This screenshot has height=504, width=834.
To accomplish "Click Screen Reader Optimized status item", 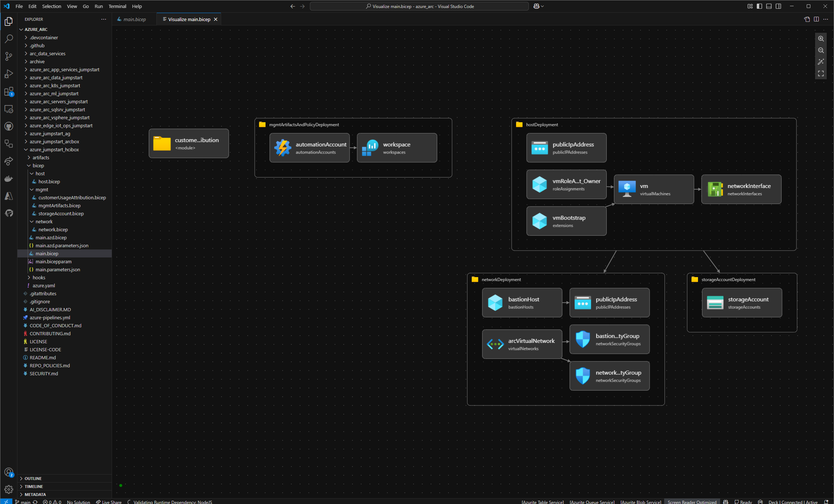I will pyautogui.click(x=691, y=502).
